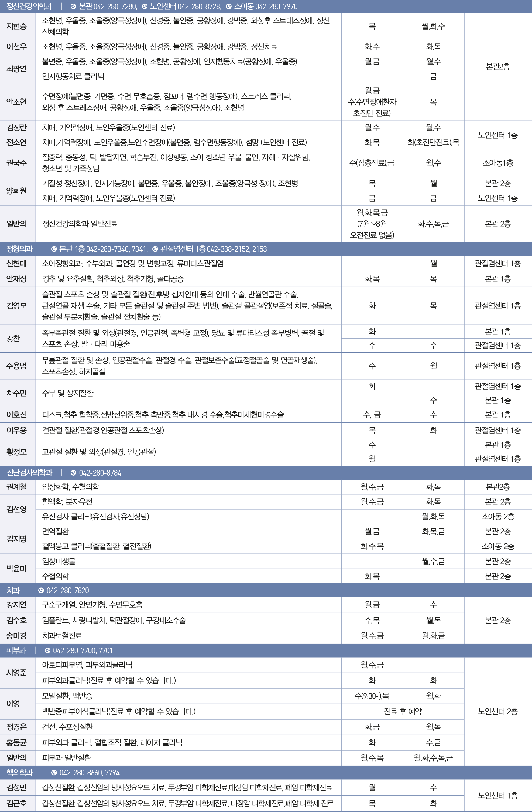Click 수(9:30~),목 schedule cell
The height and width of the screenshot is (812, 532).
click(x=372, y=696)
